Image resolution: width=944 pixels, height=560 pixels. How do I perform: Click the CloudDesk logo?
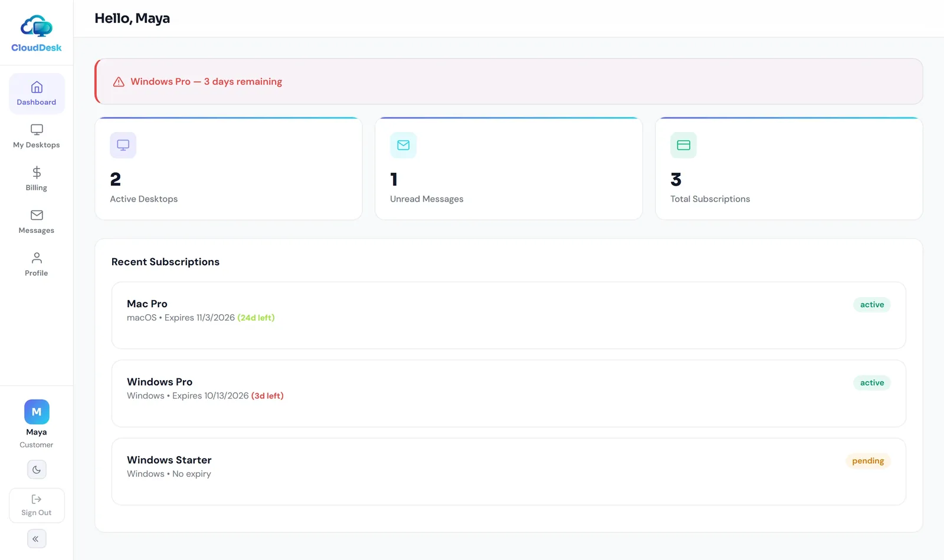pos(37,33)
